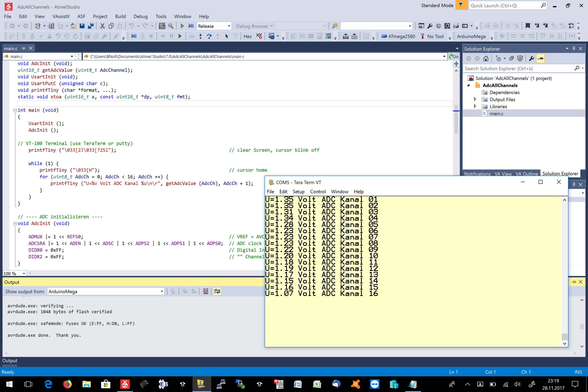588x392 pixels.
Task: Select Dependencies in Solution Explorer
Action: (x=504, y=92)
